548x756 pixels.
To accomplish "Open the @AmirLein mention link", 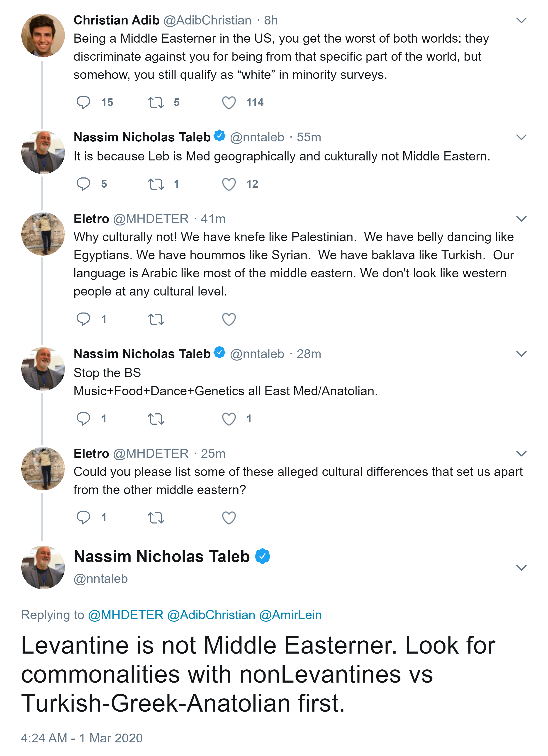I will pyautogui.click(x=290, y=615).
